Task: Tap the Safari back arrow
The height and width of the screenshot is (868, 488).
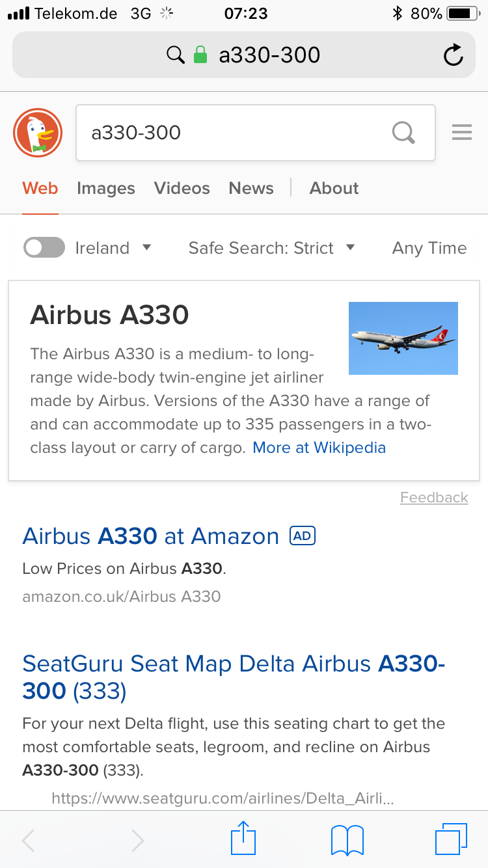Action: 29,841
